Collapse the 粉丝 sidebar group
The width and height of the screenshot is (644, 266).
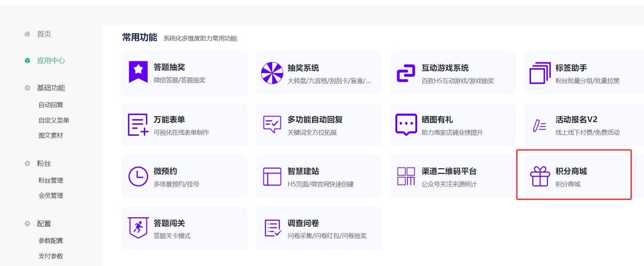click(44, 163)
